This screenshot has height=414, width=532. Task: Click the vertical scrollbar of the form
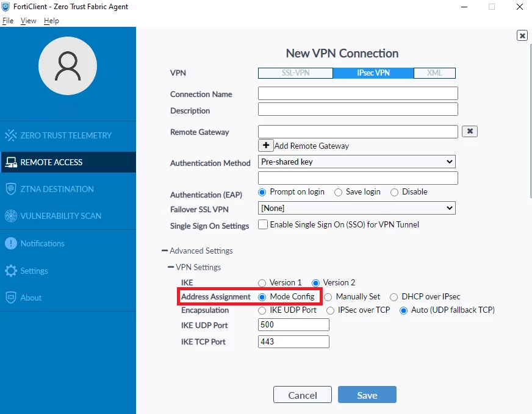[x=530, y=120]
